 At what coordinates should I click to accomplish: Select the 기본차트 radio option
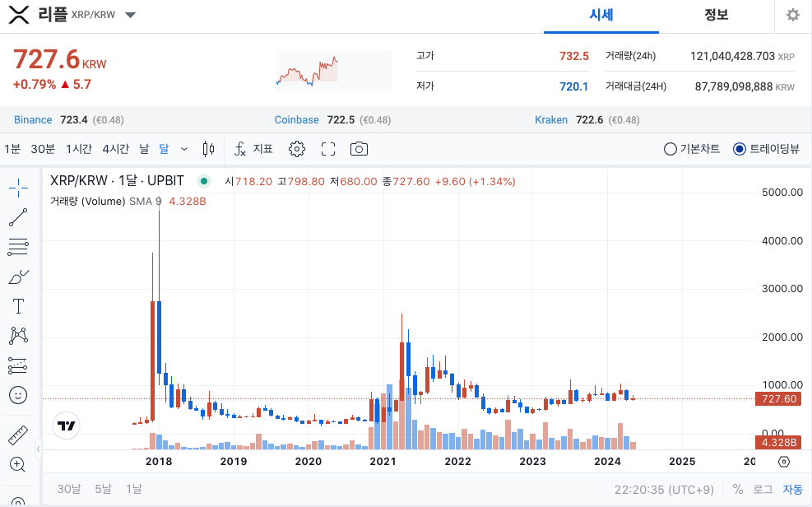[x=691, y=149]
